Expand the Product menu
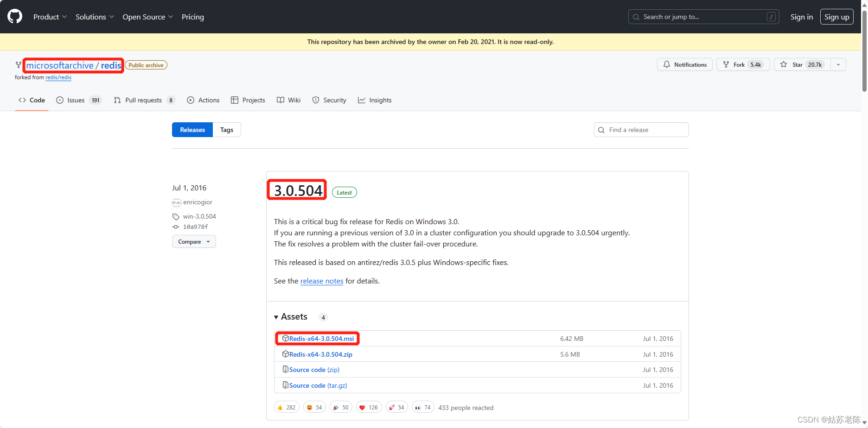This screenshot has height=428, width=868. tap(50, 17)
